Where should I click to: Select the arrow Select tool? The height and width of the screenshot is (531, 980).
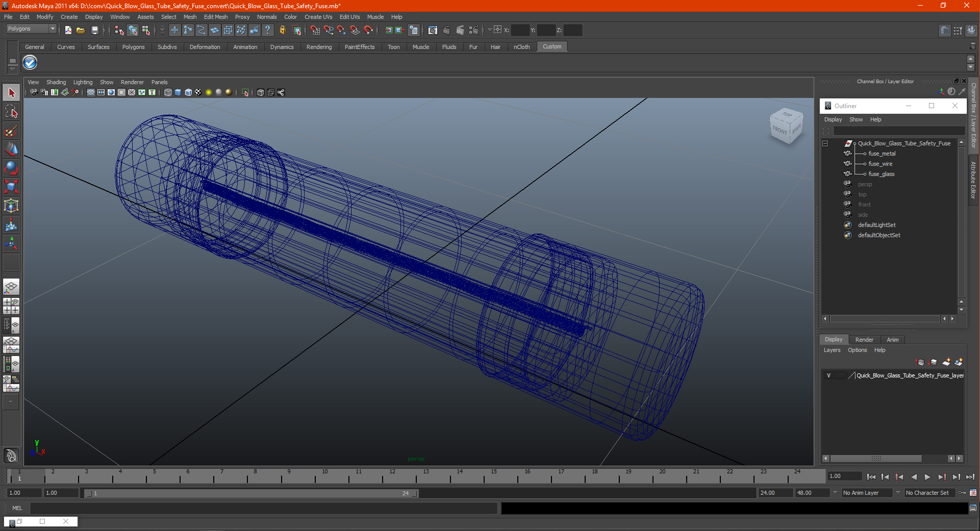11,92
